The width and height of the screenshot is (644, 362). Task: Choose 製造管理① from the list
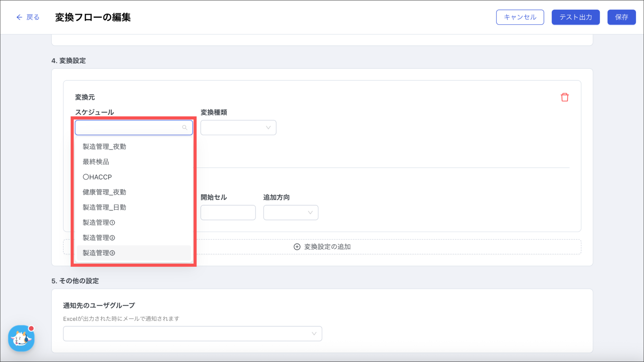click(x=99, y=222)
